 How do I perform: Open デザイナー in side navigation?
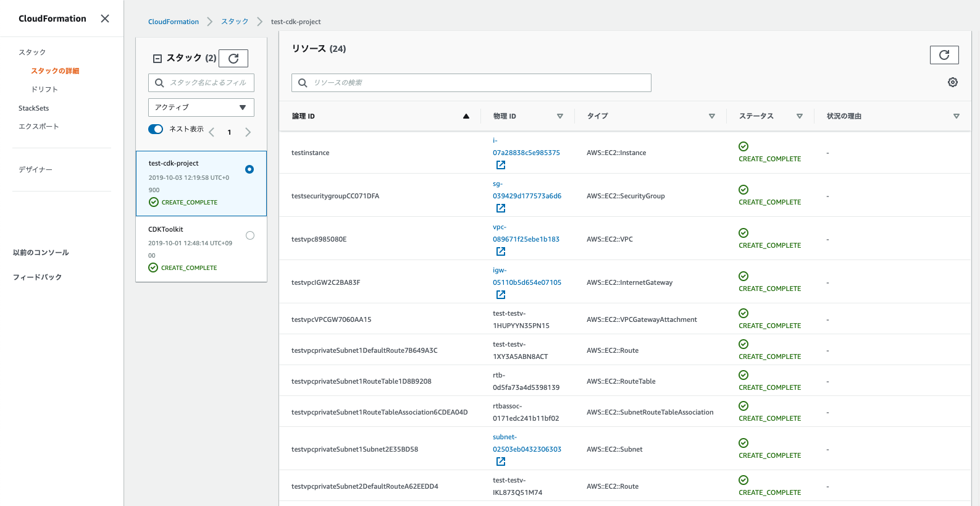(x=35, y=169)
